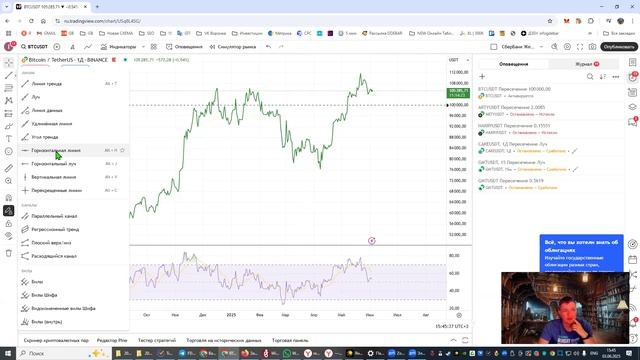The height and width of the screenshot is (360, 640).
Task: Choose "Горизонтальный луч" from the menu
Action: (73, 164)
